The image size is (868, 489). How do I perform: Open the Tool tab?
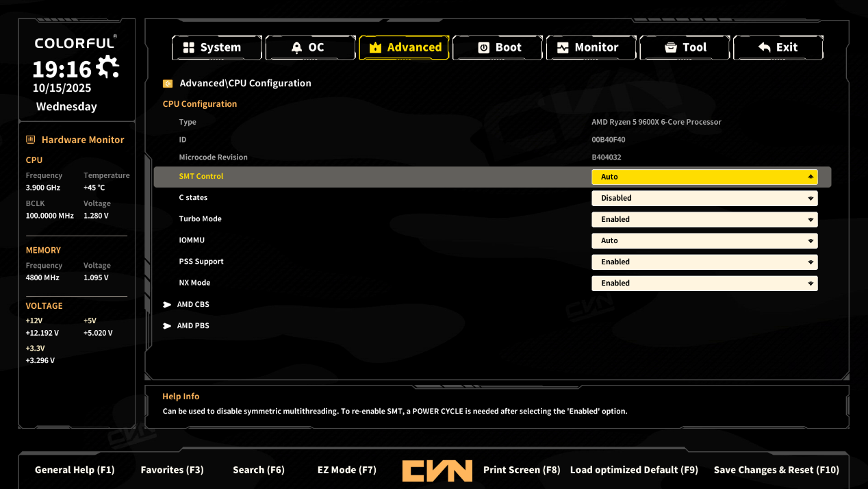coord(685,47)
